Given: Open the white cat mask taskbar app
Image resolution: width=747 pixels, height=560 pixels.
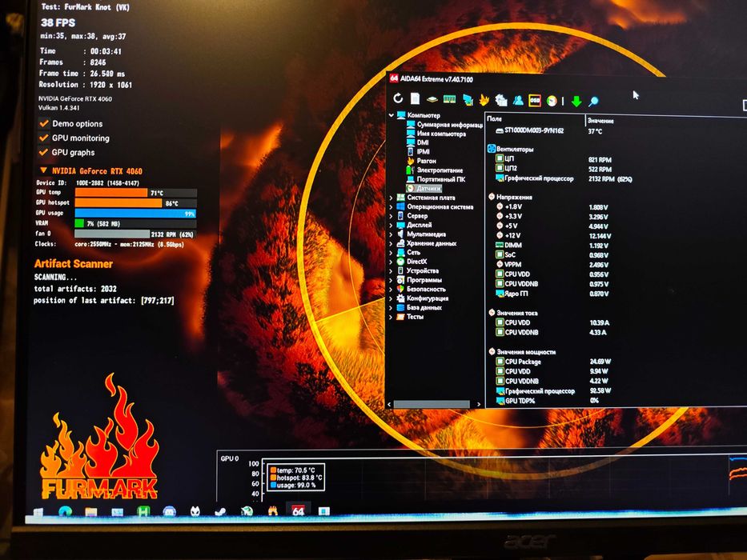Looking at the screenshot, I should pyautogui.click(x=195, y=511).
